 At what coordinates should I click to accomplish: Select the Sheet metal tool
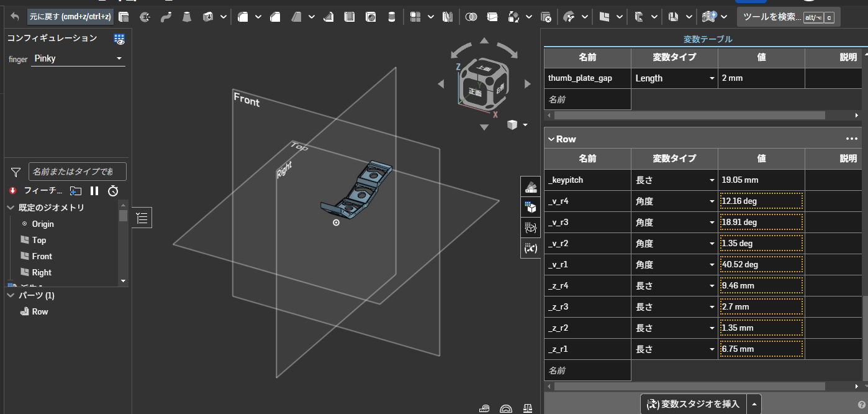[x=673, y=17]
